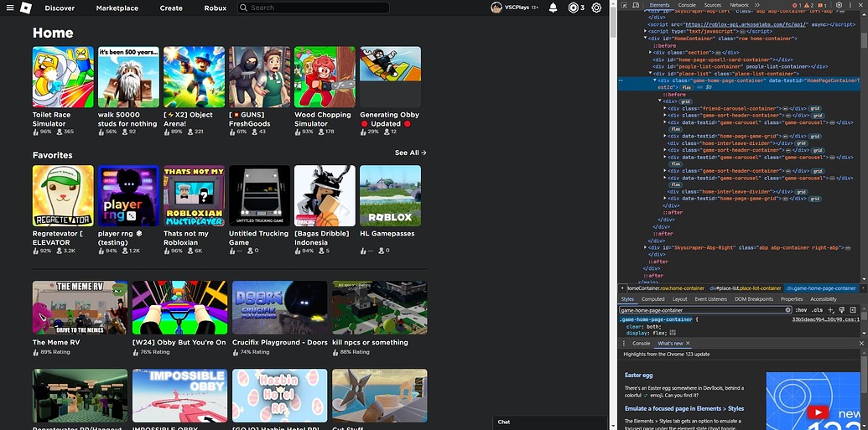Image resolution: width=868 pixels, height=430 pixels.
Task: Expand the friend-carousel-container node
Action: [665, 108]
